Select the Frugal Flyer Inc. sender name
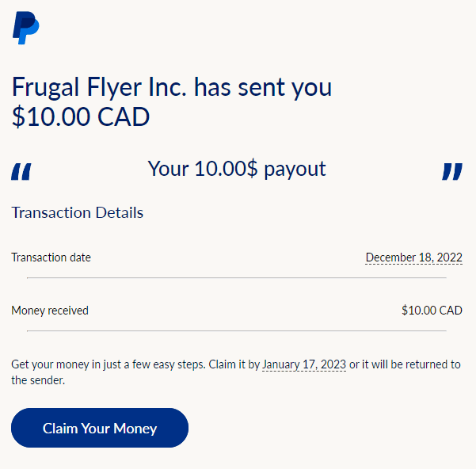This screenshot has height=469, width=476. (99, 87)
